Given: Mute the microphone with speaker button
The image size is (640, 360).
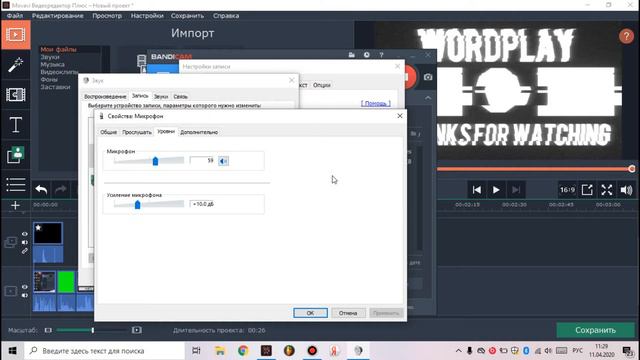Looking at the screenshot, I should click(223, 161).
